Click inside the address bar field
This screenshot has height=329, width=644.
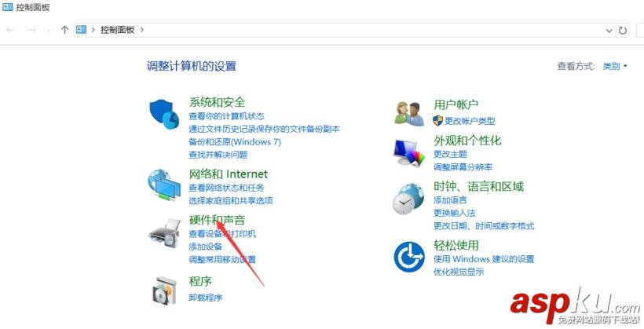click(370, 30)
